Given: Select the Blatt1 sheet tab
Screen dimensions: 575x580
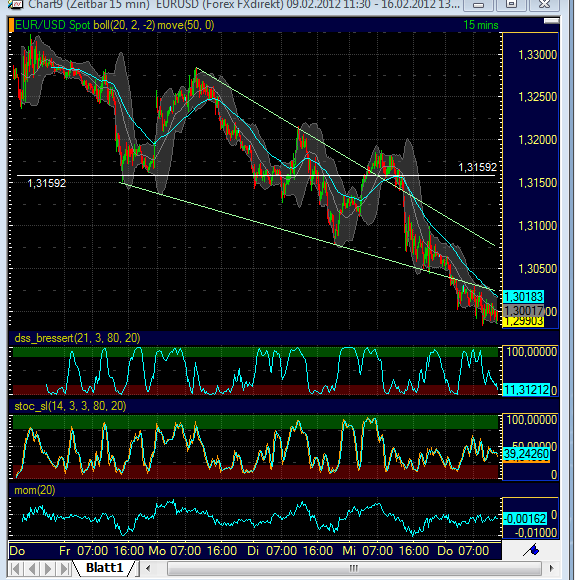Looking at the screenshot, I should coord(104,568).
